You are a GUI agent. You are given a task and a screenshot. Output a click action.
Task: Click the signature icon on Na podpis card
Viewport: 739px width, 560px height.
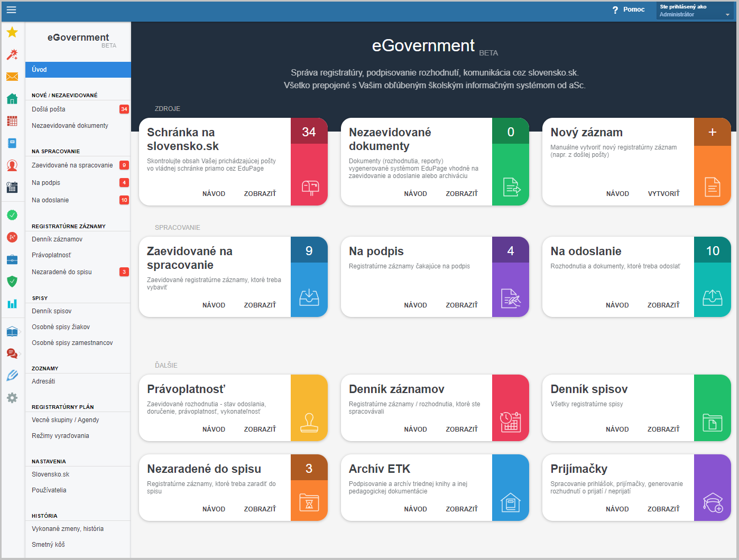pyautogui.click(x=511, y=298)
